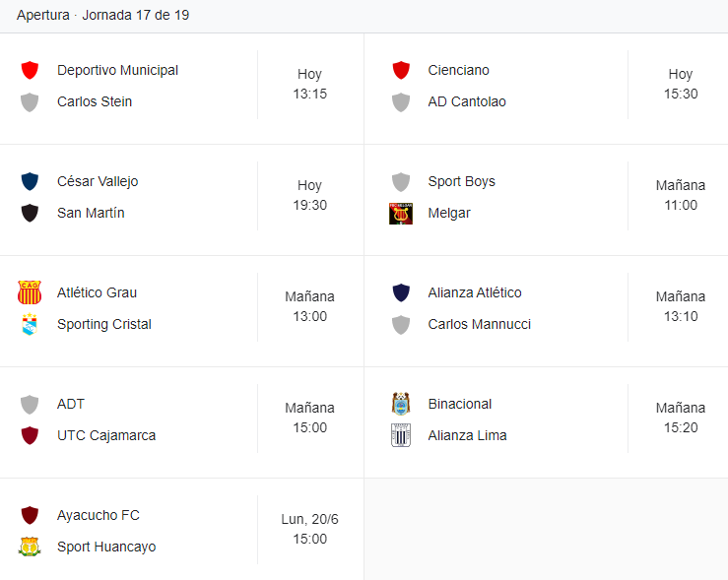Click the red Deportivo Municipal shield
The image size is (728, 580).
tap(30, 70)
